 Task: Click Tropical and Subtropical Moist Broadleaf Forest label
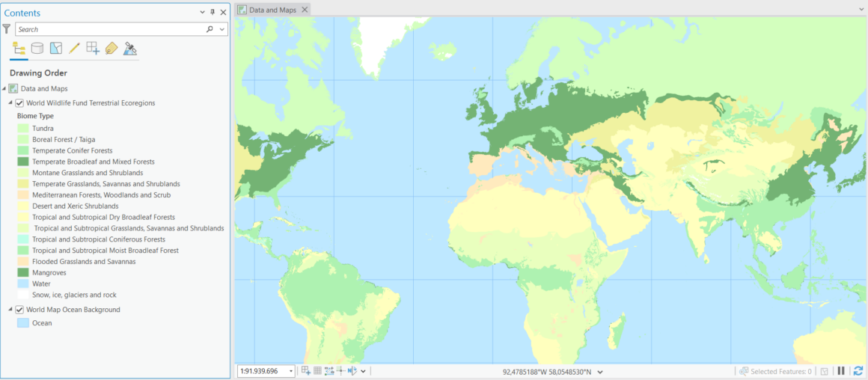[106, 251]
